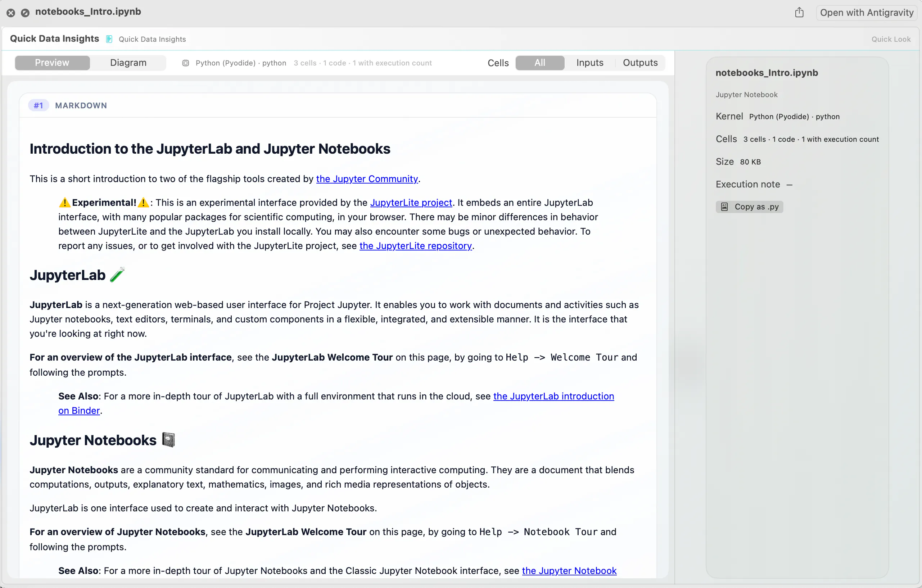Click the notebooks_Intro.ipynb name in info panel
The image size is (922, 588).
pyautogui.click(x=767, y=73)
